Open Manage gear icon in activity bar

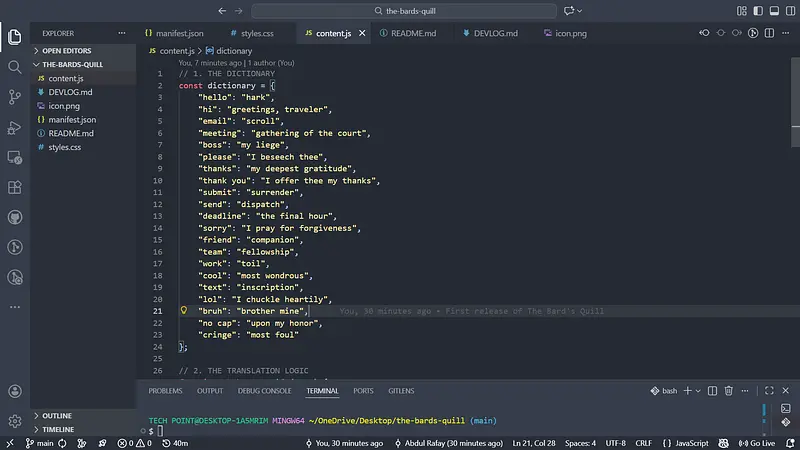point(15,421)
